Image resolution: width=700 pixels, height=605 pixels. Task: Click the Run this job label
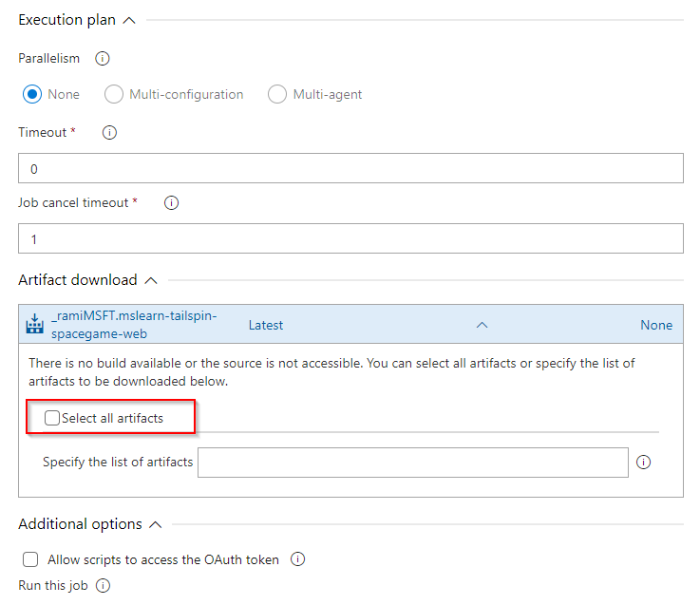pos(53,585)
